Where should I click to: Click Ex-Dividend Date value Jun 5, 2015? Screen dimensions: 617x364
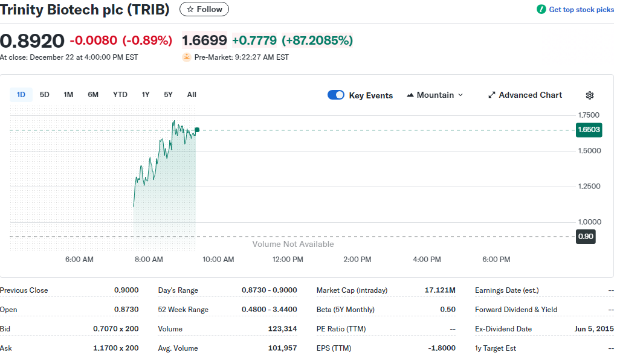[x=594, y=328]
